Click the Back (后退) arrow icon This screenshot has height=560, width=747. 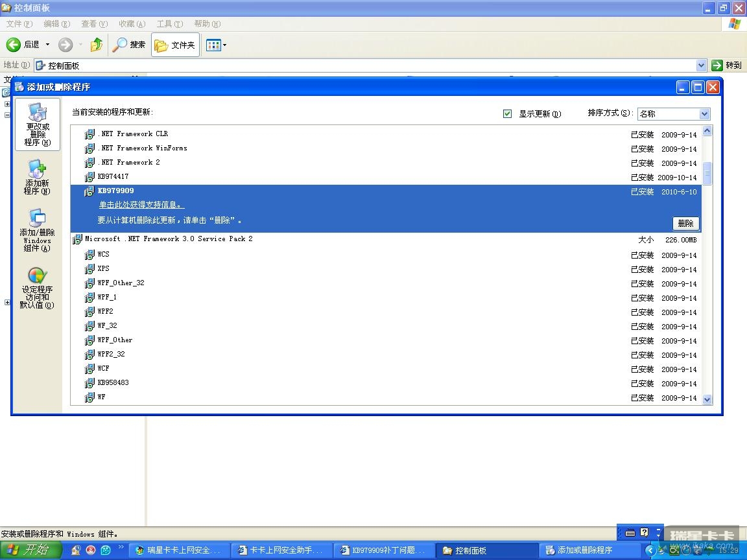coord(14,45)
